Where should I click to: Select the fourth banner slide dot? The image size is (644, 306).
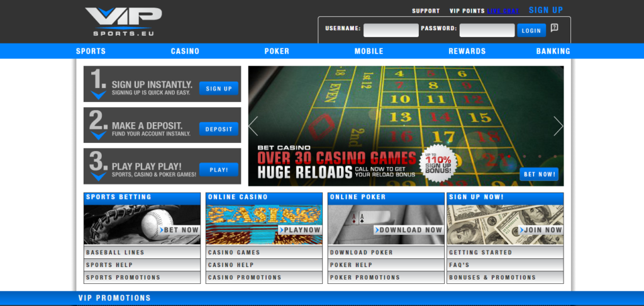pos(555,156)
